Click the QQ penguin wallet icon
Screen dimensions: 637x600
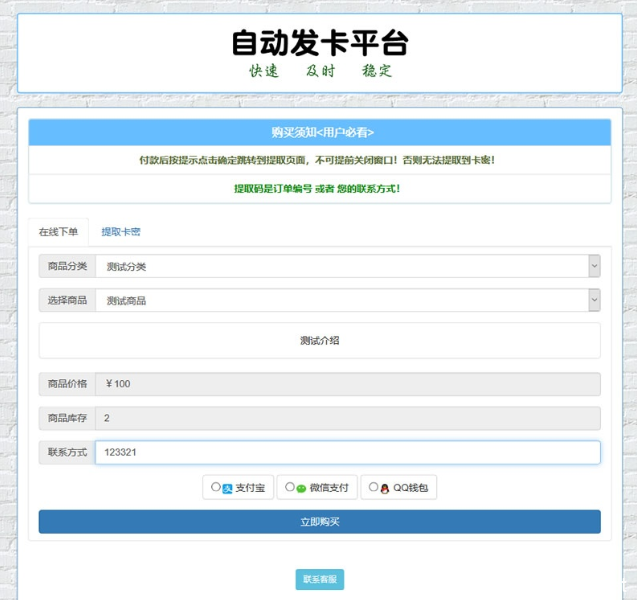click(385, 488)
